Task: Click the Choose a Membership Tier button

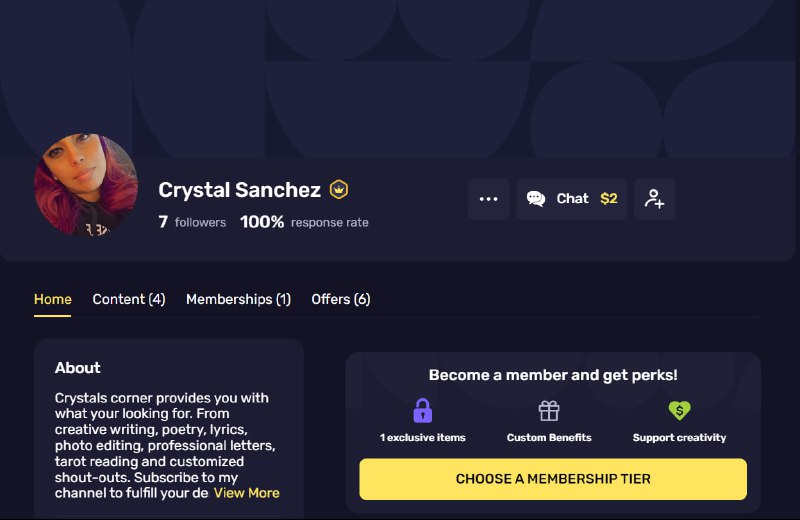Action: point(553,479)
